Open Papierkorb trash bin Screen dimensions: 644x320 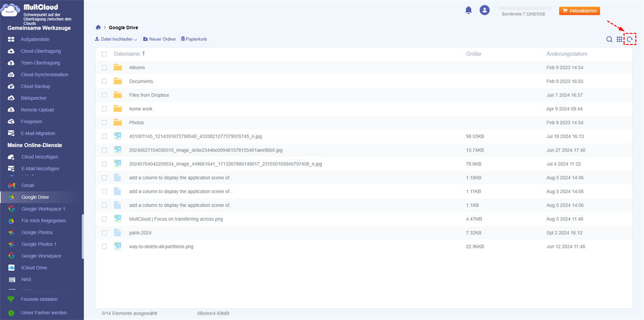(194, 39)
